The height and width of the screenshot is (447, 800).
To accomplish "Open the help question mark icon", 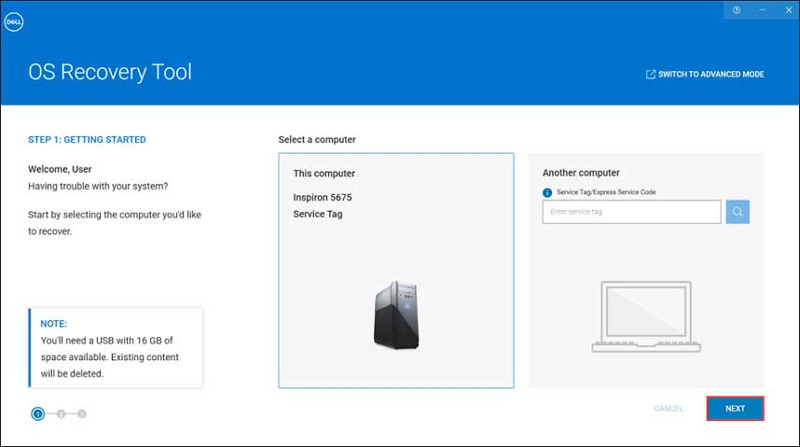I will coord(736,10).
